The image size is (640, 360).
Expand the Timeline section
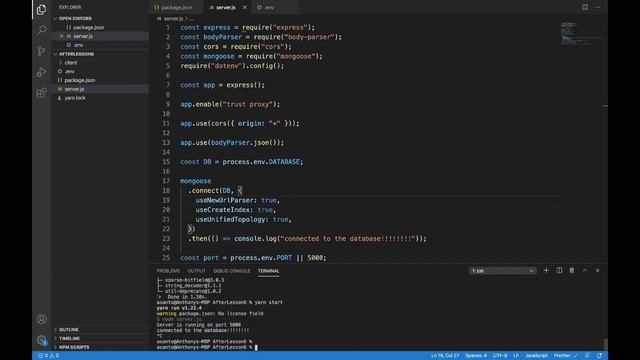click(69, 338)
